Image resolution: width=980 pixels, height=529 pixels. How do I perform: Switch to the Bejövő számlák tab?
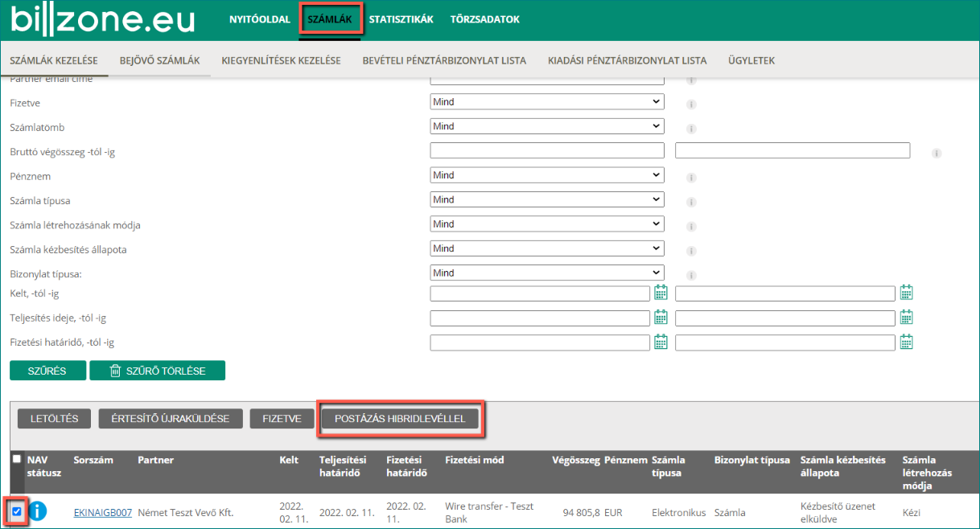[159, 60]
